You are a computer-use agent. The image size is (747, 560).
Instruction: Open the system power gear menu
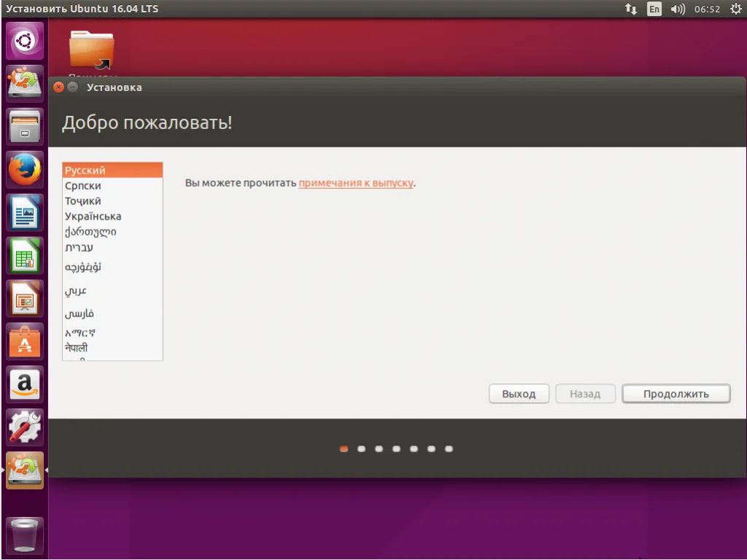(735, 9)
